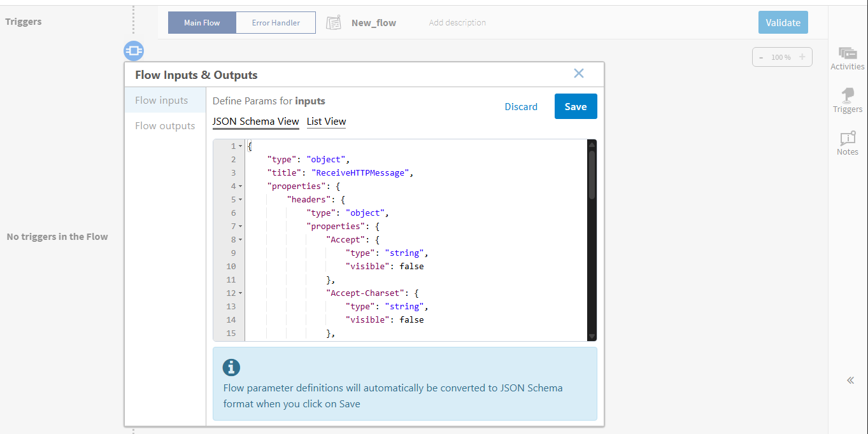Screen dimensions: 868x434
Task: Save the flow input parameters
Action: [575, 106]
